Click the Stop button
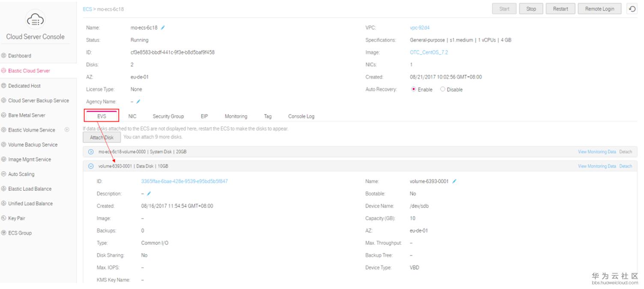The image size is (644, 289). (531, 9)
